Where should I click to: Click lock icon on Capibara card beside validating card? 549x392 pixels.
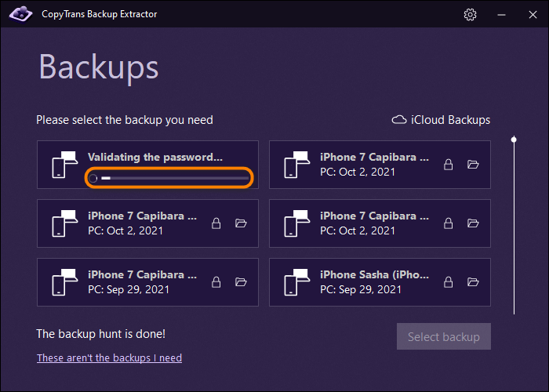tap(448, 165)
